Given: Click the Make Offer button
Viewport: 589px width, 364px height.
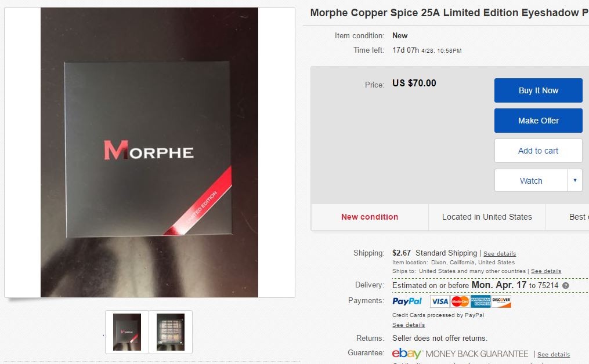Looking at the screenshot, I should [539, 121].
